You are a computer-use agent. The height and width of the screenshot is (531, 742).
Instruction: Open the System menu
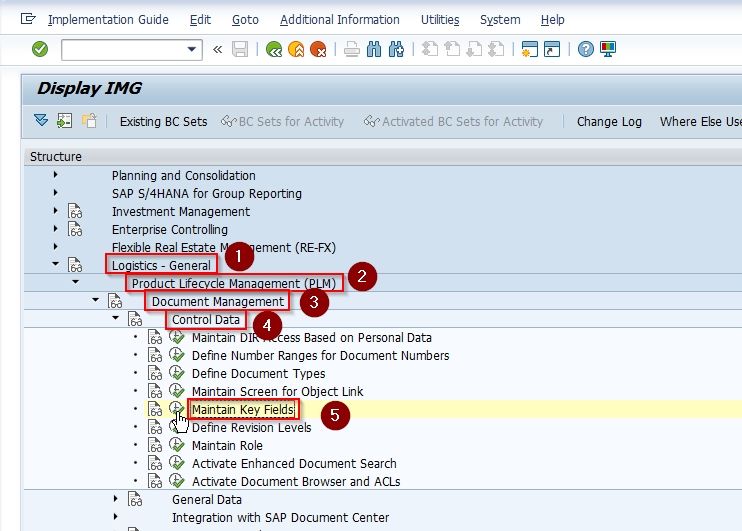pos(500,20)
